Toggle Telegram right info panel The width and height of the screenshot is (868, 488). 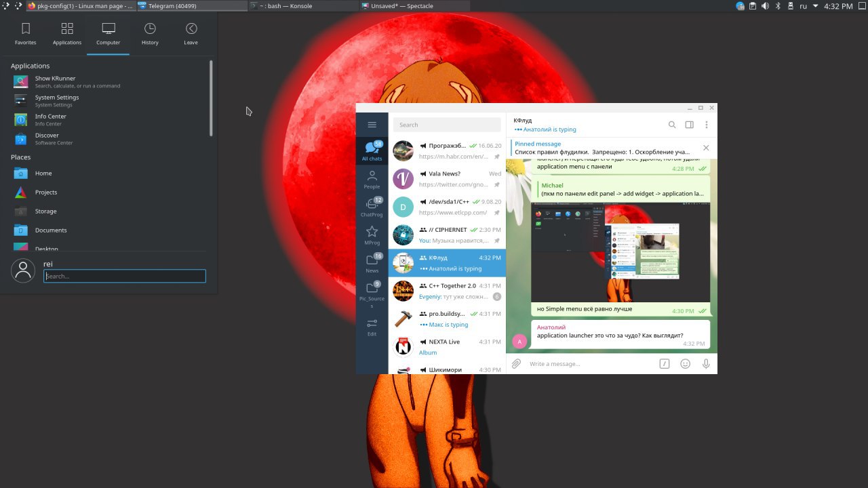(x=689, y=125)
